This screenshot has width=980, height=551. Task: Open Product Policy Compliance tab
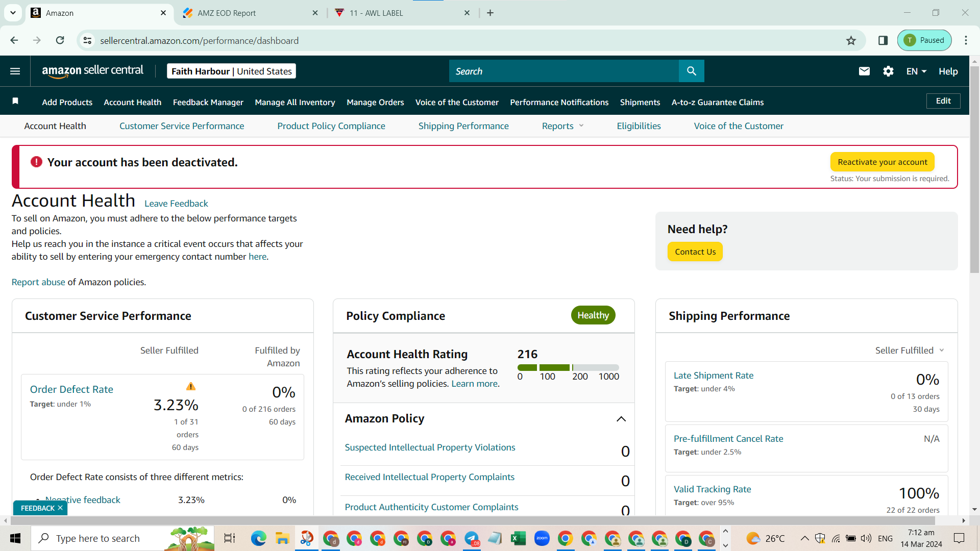coord(331,126)
